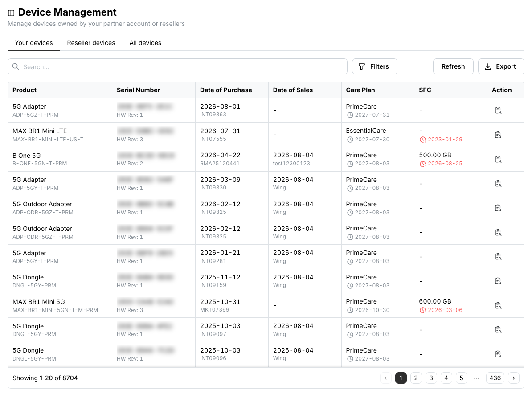Open details icon for INT09363 5G Adapter row

coord(498,110)
